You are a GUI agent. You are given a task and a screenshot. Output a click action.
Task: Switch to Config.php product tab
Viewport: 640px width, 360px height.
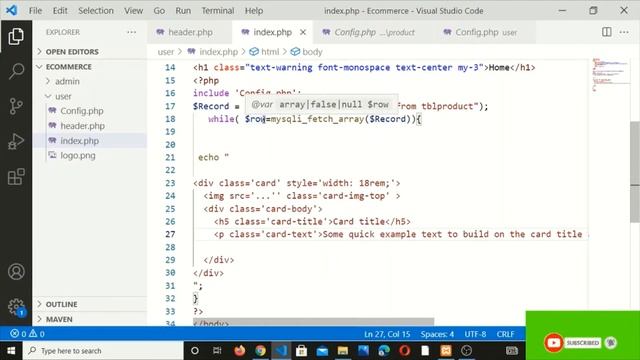pos(374,32)
